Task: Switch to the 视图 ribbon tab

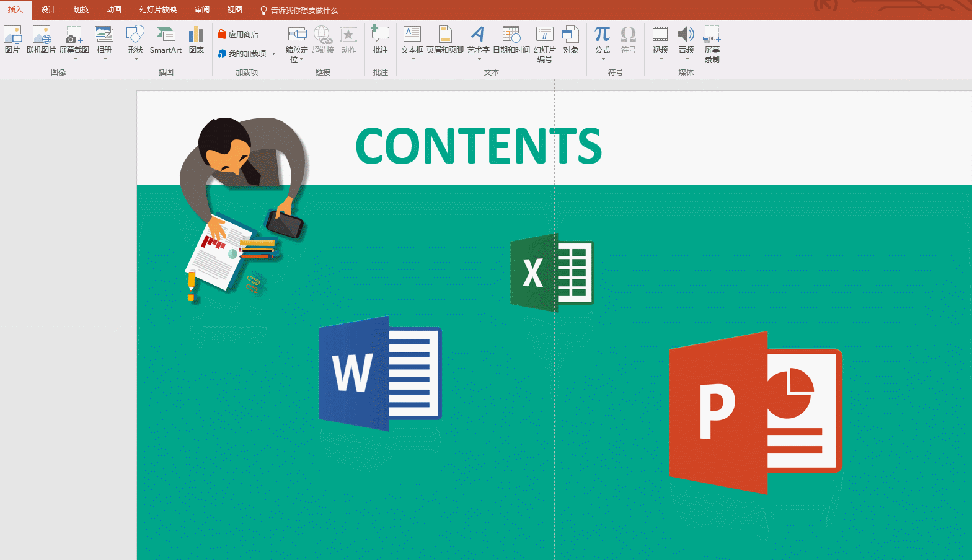Action: pyautogui.click(x=235, y=10)
